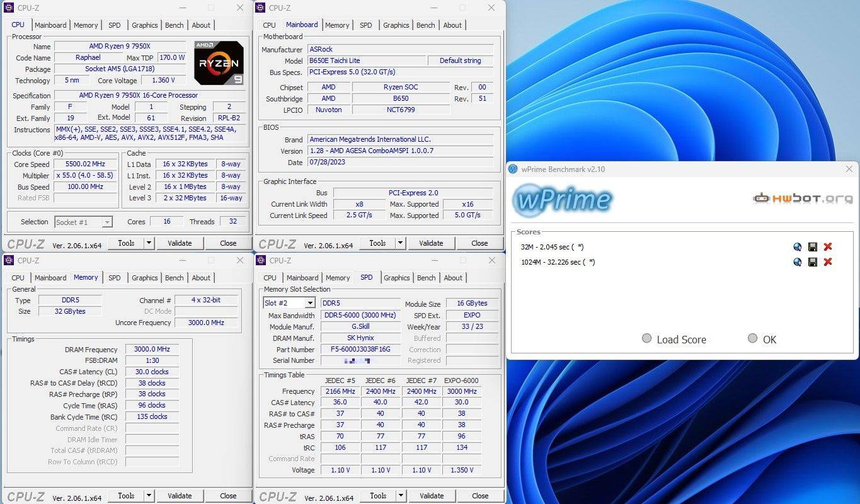Screen dimensions: 860x504
Task: Submit the 32M score online via globe icon
Action: click(x=797, y=247)
